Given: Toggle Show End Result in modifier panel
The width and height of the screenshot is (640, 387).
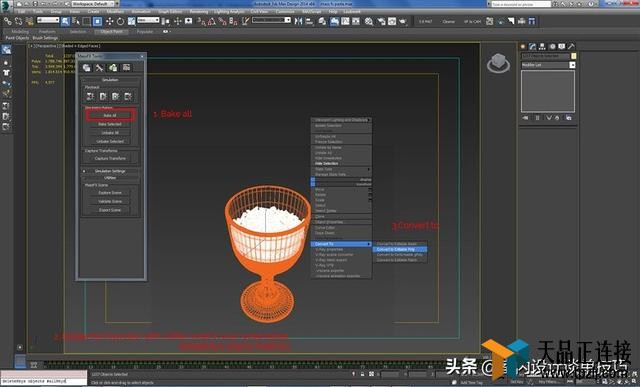Looking at the screenshot, I should click(537, 118).
